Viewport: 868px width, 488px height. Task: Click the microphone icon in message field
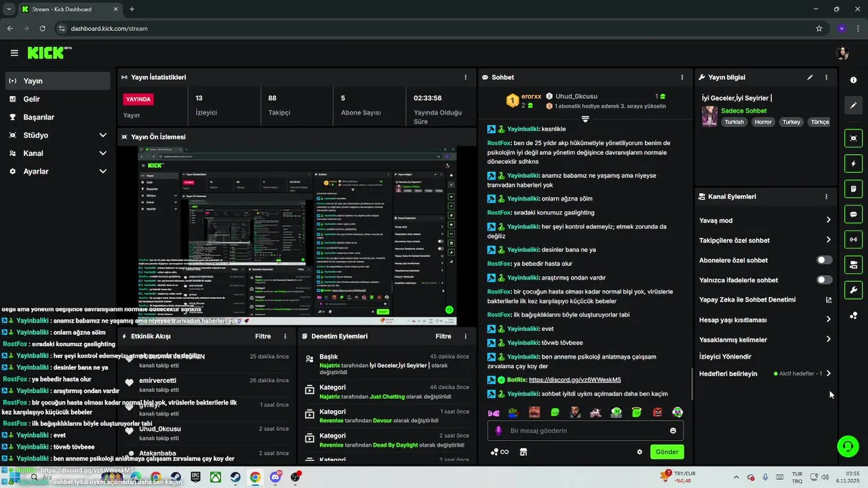coord(498,430)
